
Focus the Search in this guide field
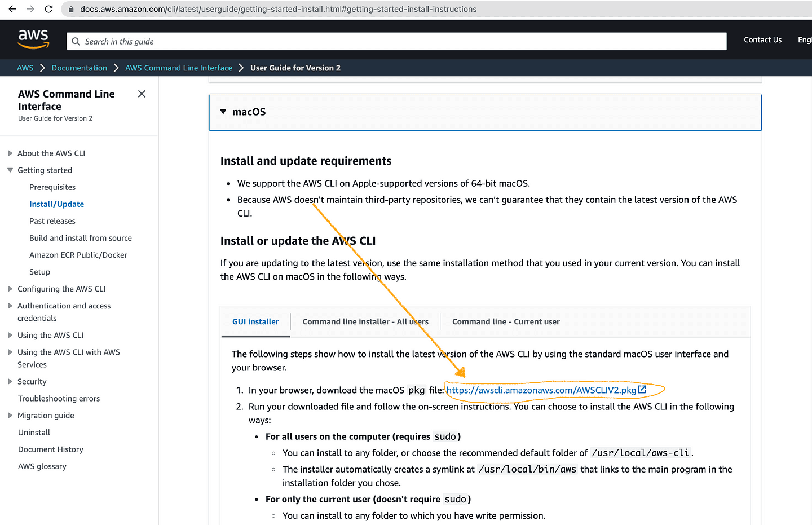coord(397,41)
